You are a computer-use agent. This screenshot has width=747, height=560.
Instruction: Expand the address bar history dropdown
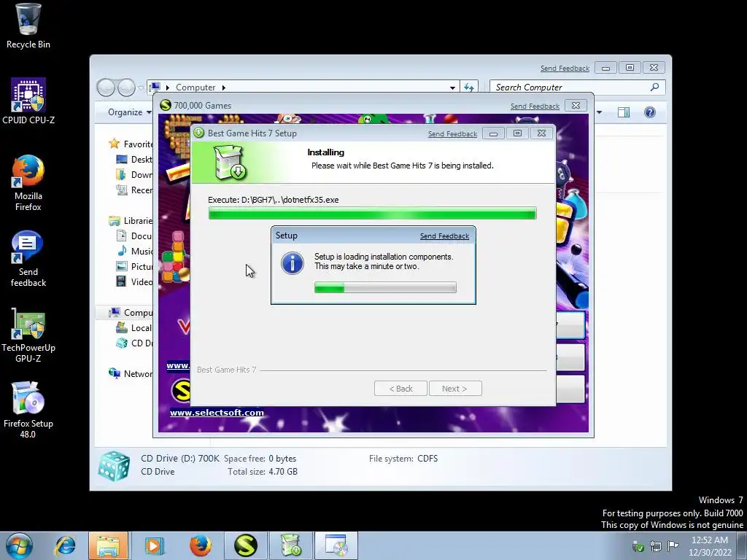tap(452, 87)
